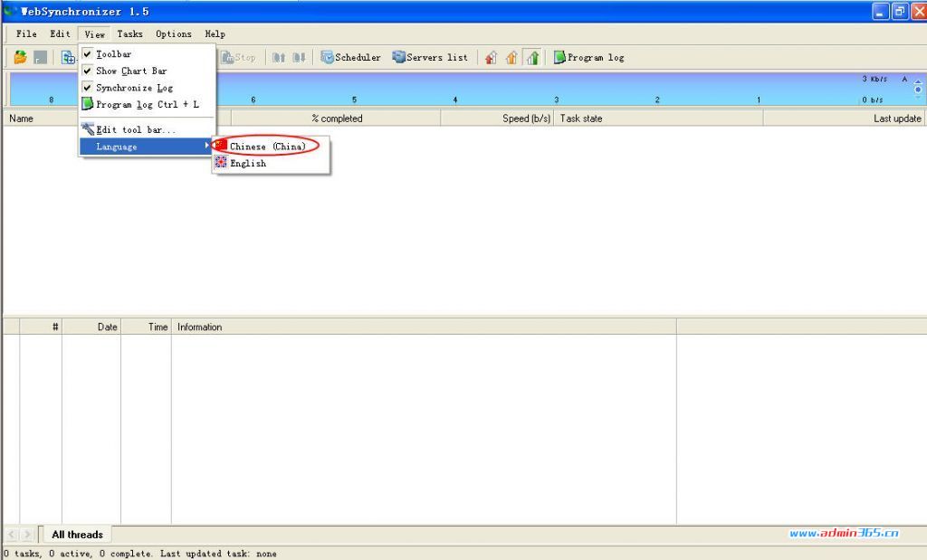Open the File menu
Screen dimensions: 927x560
(26, 33)
